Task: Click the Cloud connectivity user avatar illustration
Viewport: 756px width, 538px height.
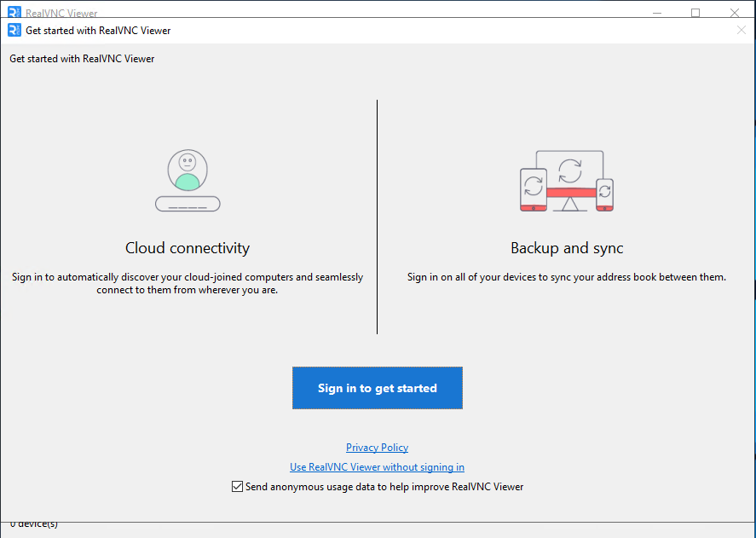Action: point(188,180)
